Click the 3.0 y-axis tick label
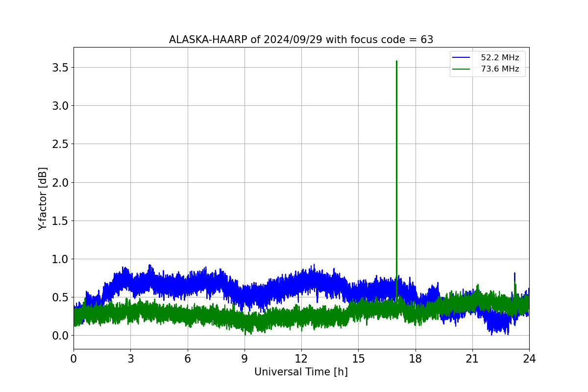This screenshot has height=392, width=588. pos(60,105)
